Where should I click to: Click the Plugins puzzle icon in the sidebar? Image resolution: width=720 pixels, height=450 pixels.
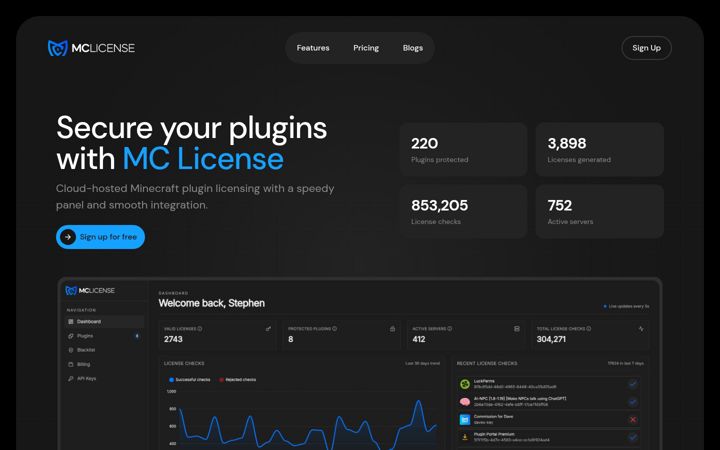[71, 336]
